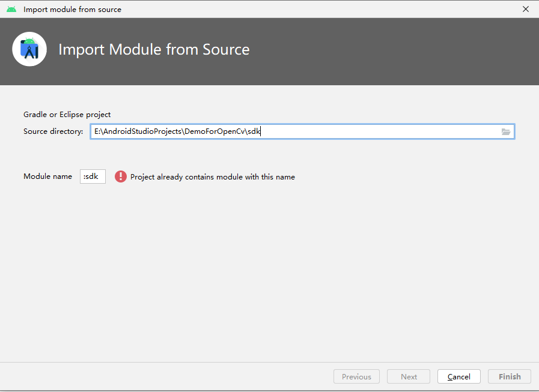Click inside the Source directory path field
The image size is (539, 392).
[x=240, y=131]
